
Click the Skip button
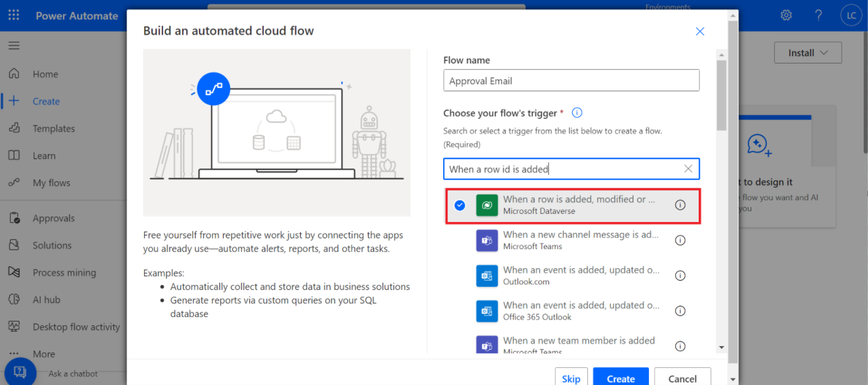pos(571,378)
